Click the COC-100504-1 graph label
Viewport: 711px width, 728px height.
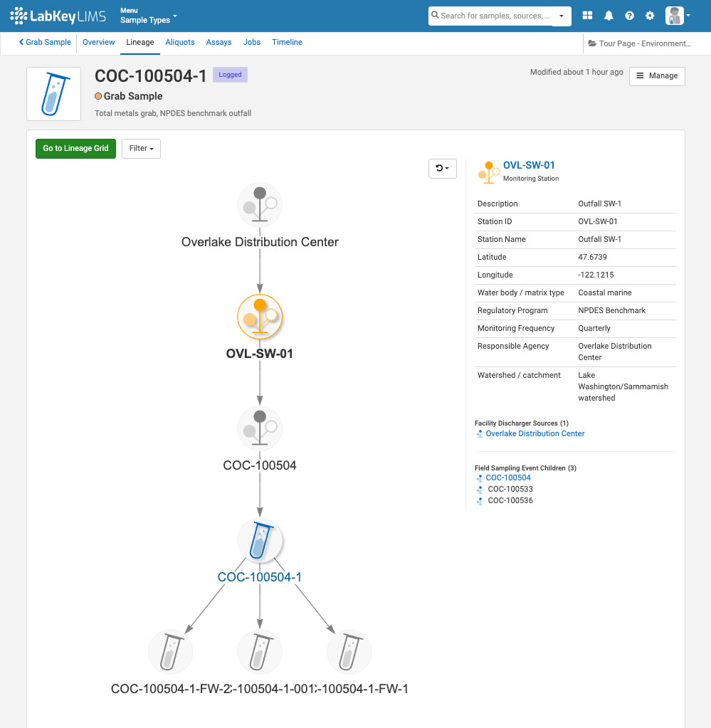(260, 577)
